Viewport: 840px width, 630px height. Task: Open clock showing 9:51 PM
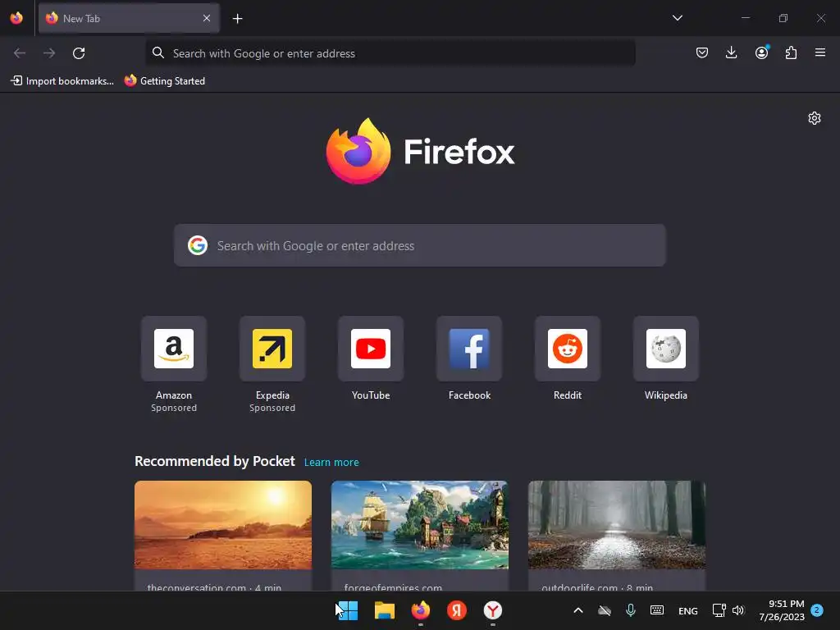coord(782,610)
